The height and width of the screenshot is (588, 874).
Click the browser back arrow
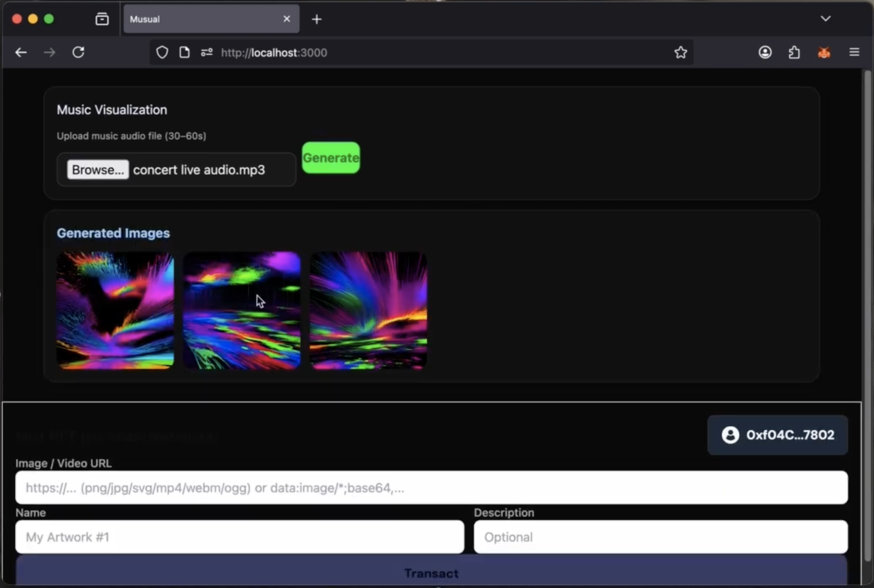click(21, 53)
